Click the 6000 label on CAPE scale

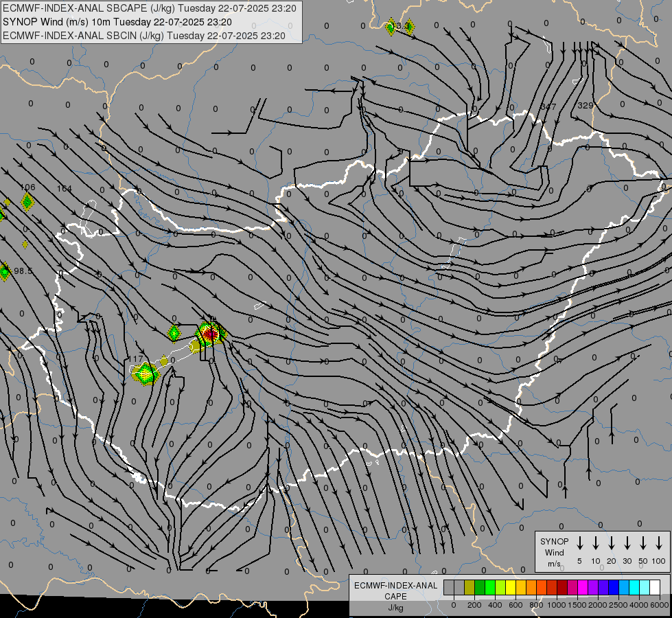coord(660,605)
